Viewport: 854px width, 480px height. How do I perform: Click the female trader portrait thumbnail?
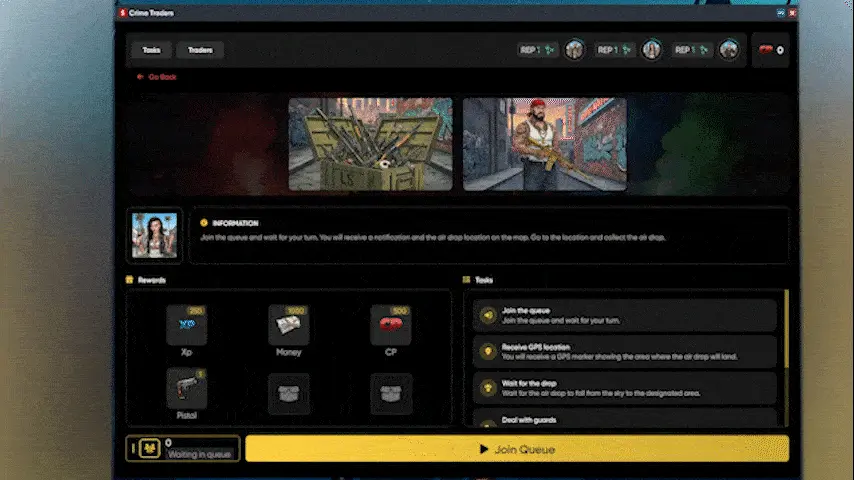coord(154,235)
